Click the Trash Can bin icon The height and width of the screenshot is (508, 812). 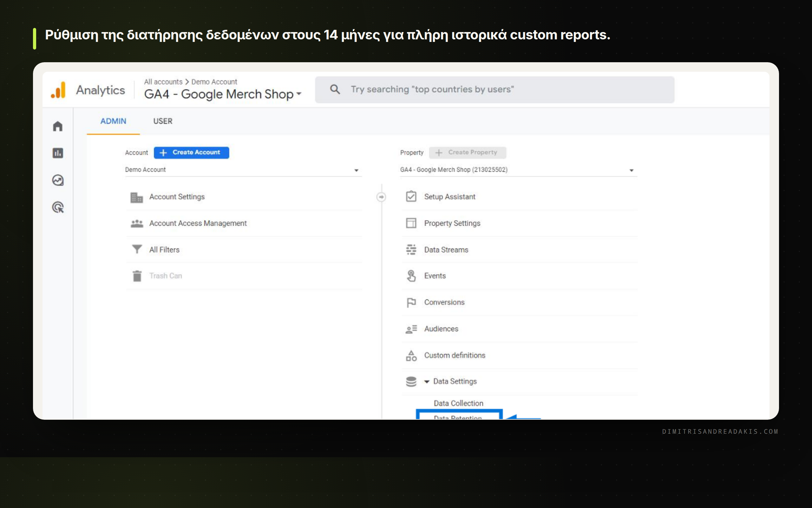click(x=137, y=276)
